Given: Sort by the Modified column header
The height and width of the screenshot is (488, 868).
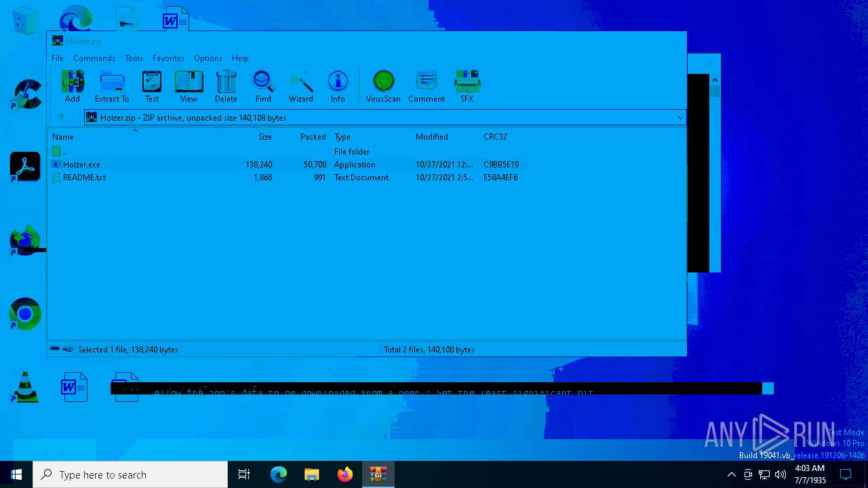Looking at the screenshot, I should click(x=432, y=137).
